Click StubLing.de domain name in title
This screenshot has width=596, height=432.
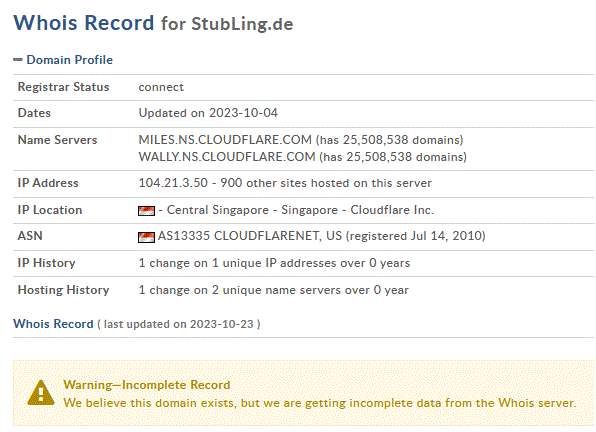tap(242, 24)
